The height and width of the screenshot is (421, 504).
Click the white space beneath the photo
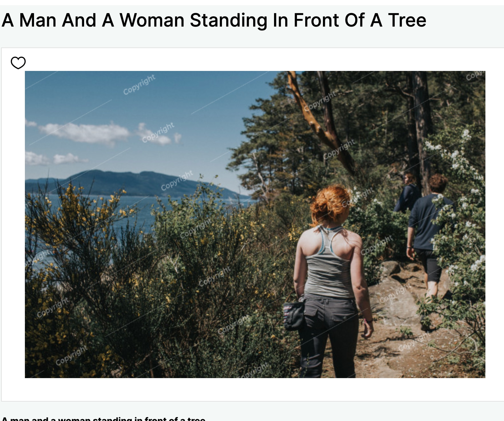(252, 389)
